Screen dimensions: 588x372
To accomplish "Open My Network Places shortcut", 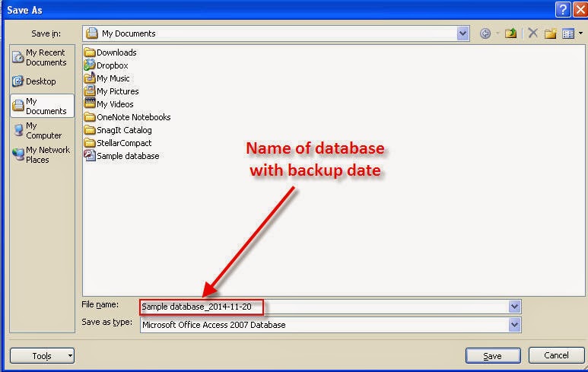I will click(x=41, y=154).
